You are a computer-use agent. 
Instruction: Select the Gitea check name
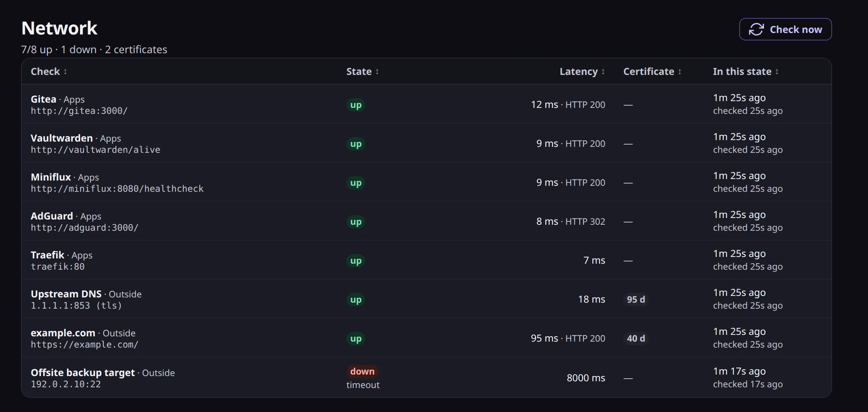coord(43,99)
